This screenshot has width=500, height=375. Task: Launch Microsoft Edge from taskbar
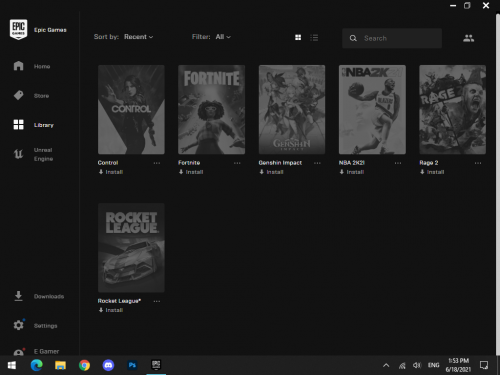pos(36,365)
